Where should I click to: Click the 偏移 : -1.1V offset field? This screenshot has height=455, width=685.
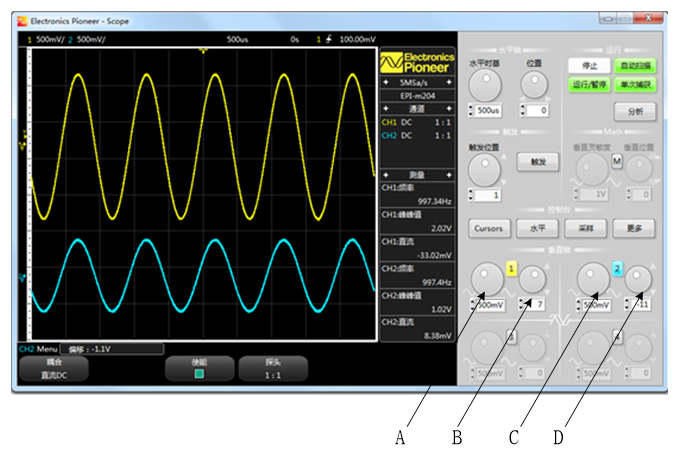coord(112,349)
